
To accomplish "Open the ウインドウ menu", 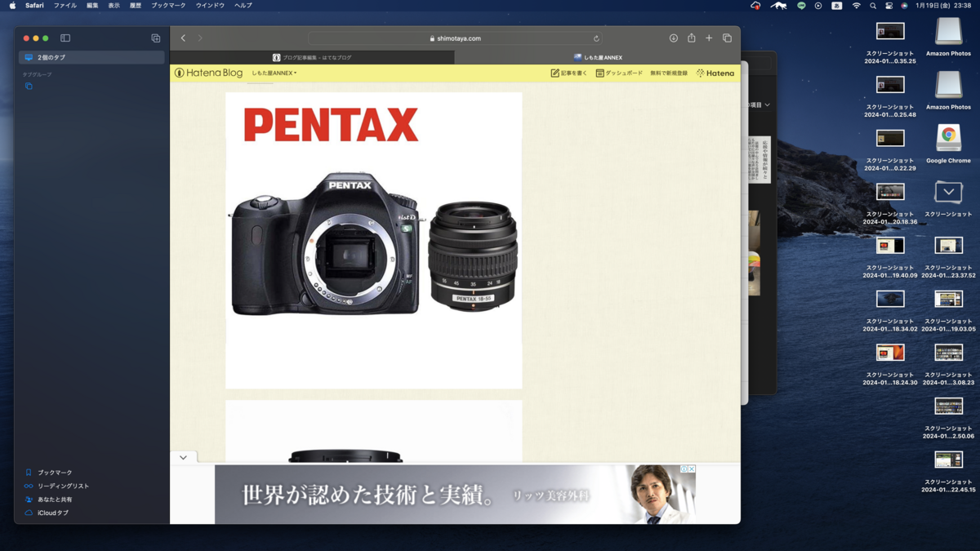I will click(210, 6).
